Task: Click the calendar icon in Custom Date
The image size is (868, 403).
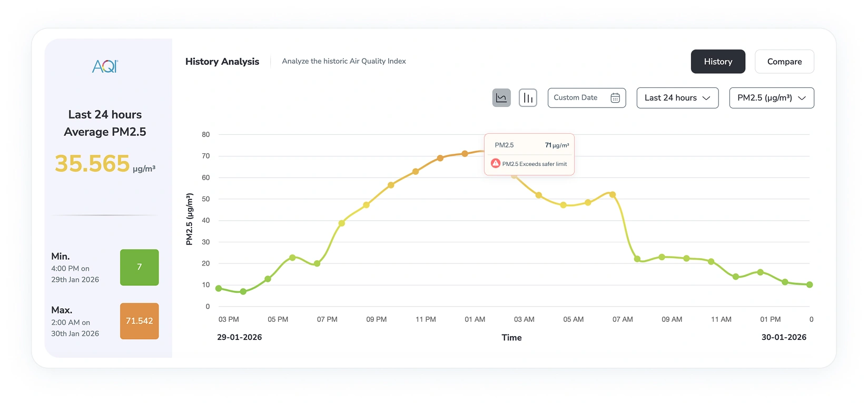Action: [615, 98]
